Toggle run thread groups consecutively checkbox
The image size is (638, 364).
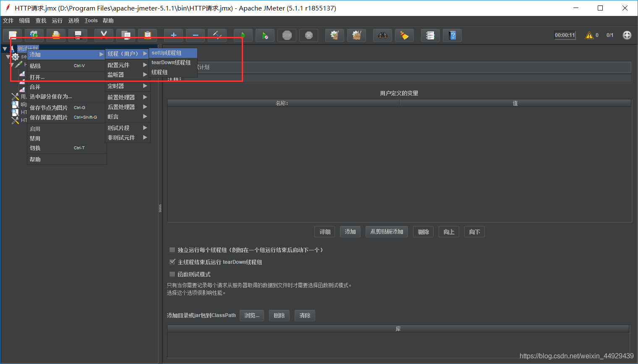coord(172,250)
